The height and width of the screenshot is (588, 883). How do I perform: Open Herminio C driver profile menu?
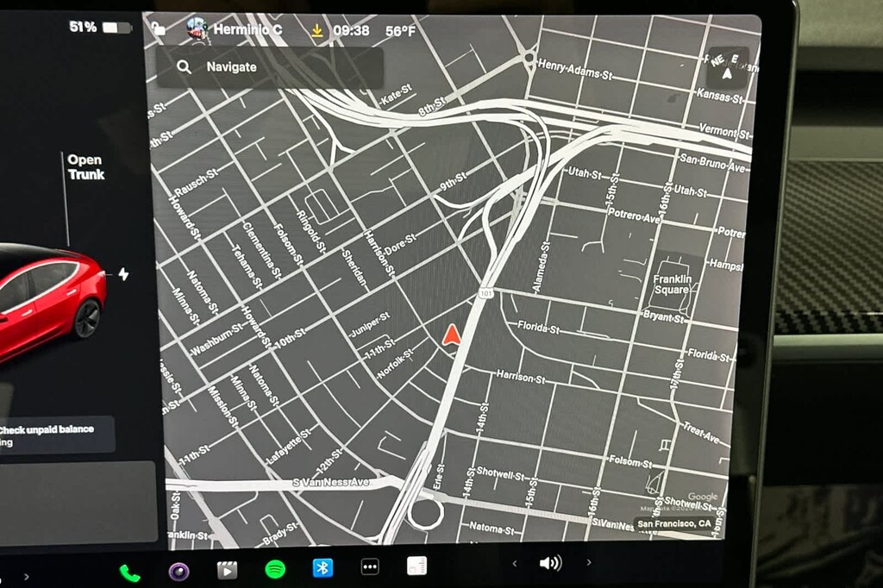click(235, 30)
